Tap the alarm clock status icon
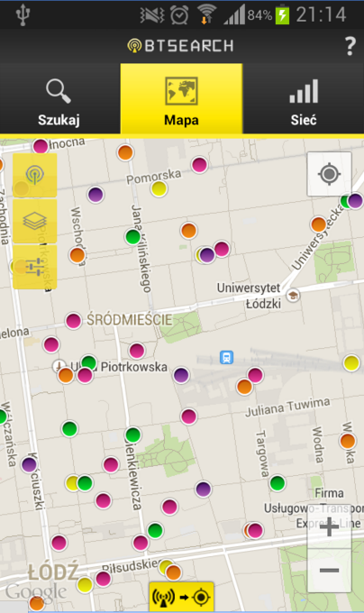 coord(179,15)
